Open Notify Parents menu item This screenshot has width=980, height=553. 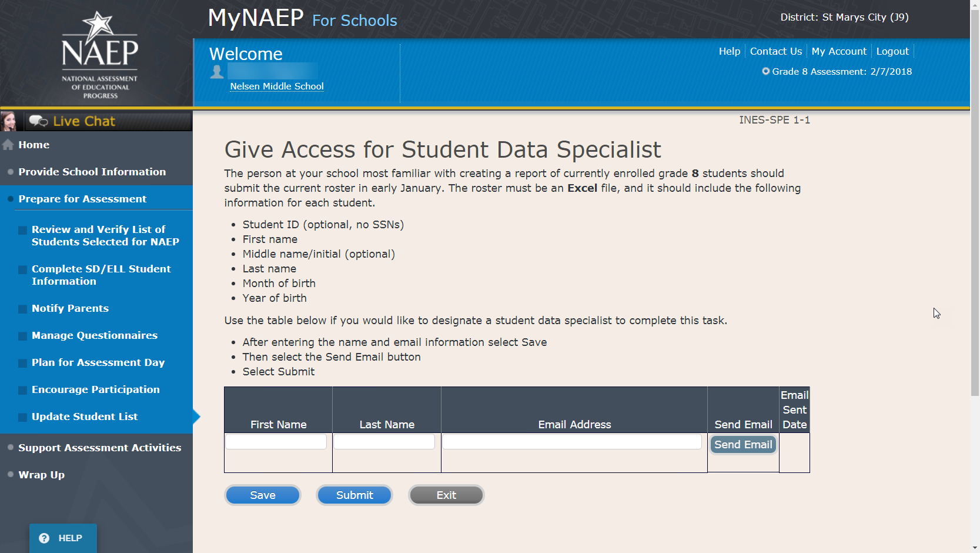click(70, 308)
